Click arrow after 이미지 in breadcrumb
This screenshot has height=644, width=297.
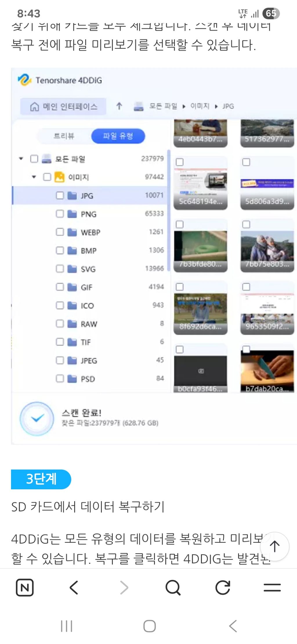(x=216, y=107)
